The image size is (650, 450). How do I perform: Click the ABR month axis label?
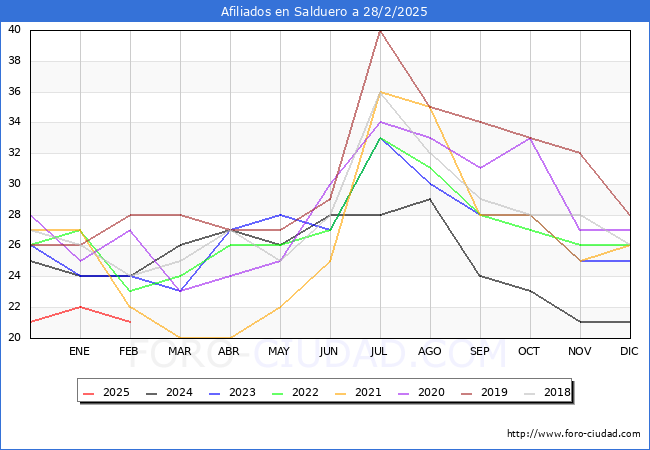click(229, 351)
